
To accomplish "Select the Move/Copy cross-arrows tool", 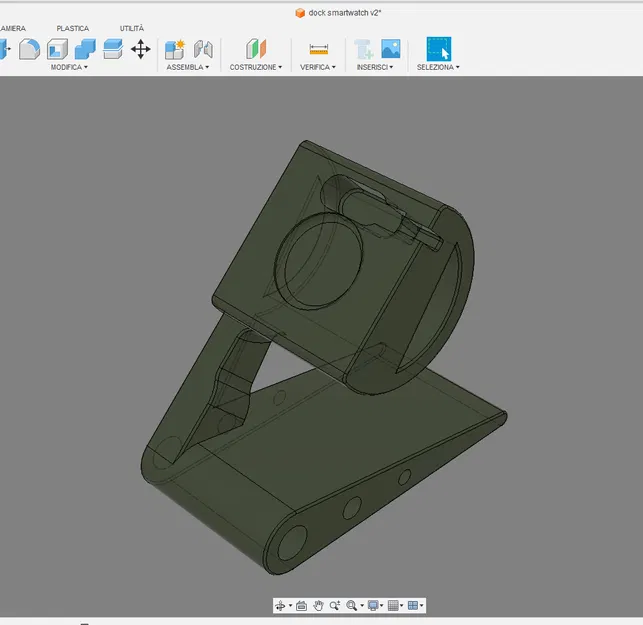I will 140,48.
